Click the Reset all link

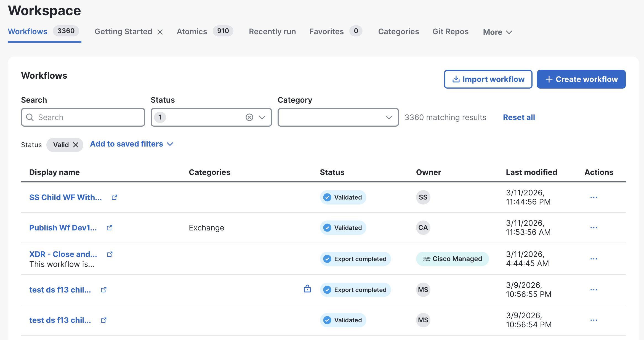coord(519,117)
